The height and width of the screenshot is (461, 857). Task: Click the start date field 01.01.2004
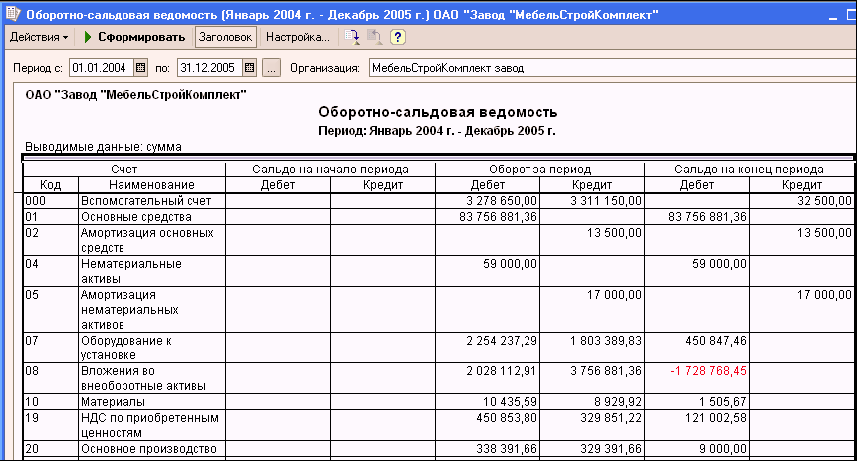98,68
